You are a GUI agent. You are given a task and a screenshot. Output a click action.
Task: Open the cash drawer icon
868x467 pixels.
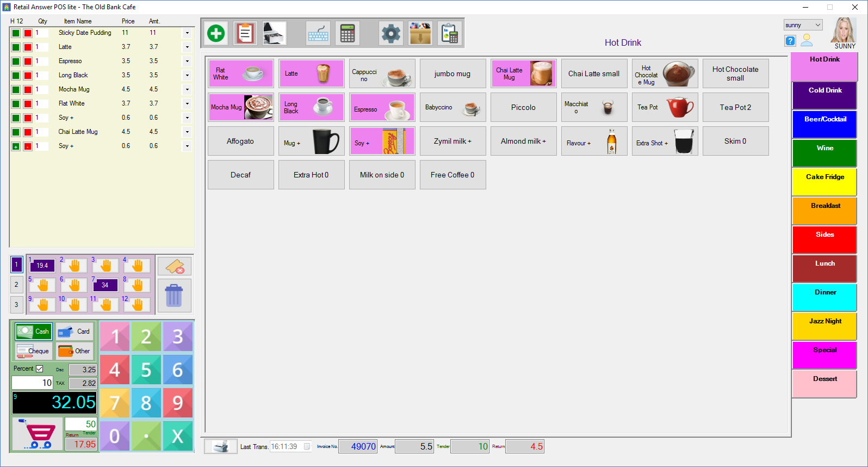click(x=275, y=34)
